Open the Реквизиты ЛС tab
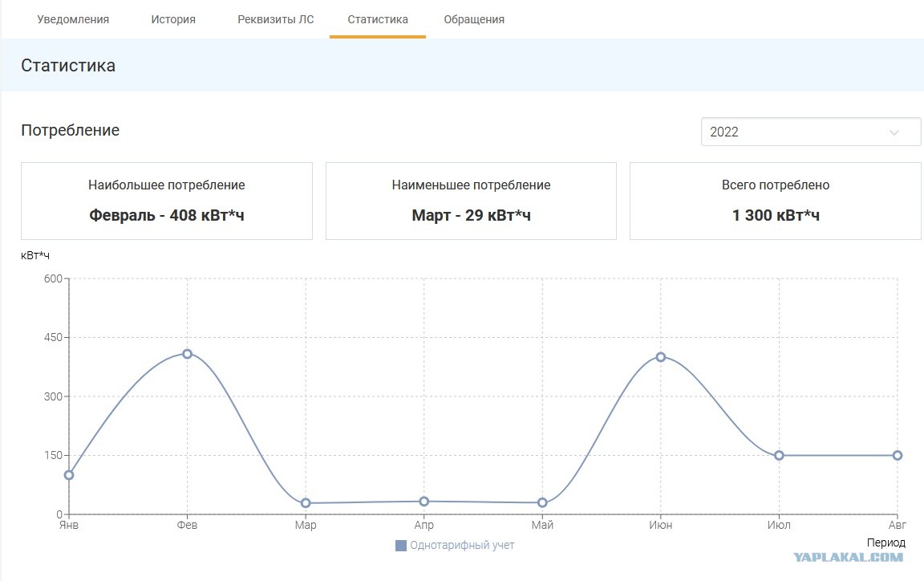924x581 pixels. point(276,19)
